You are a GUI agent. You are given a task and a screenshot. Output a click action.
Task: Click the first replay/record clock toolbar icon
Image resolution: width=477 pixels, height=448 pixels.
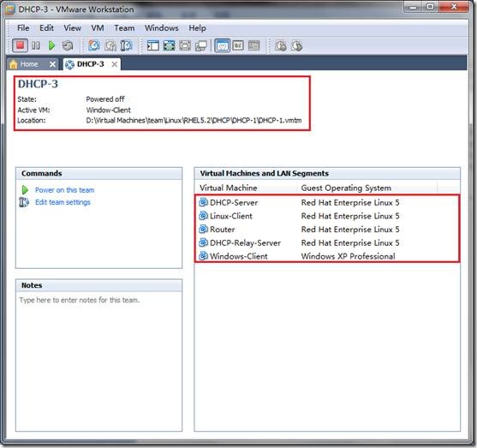click(281, 45)
